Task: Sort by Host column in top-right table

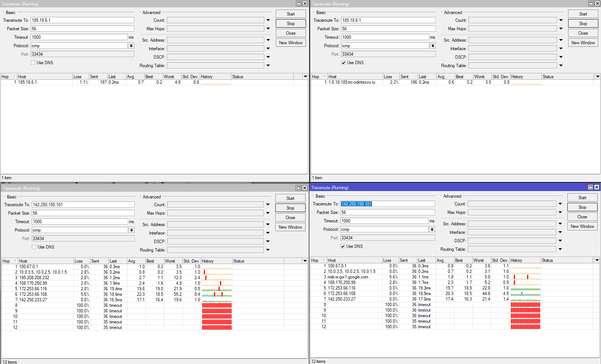Action: pos(355,77)
